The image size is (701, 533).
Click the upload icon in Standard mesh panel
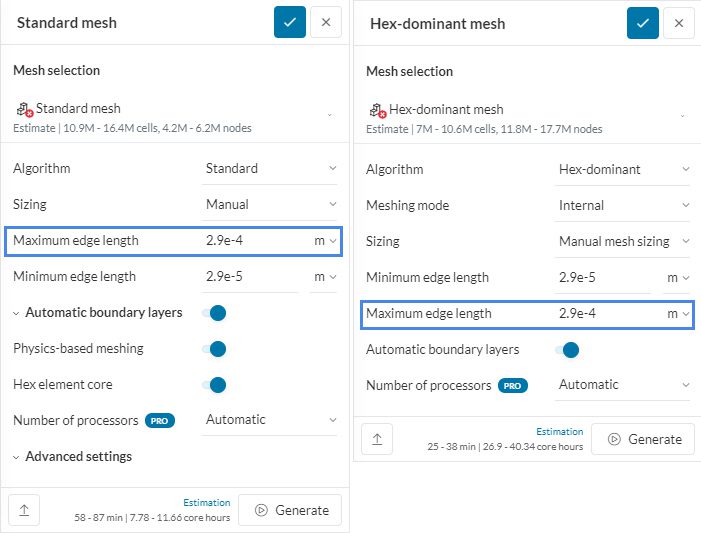pos(24,509)
